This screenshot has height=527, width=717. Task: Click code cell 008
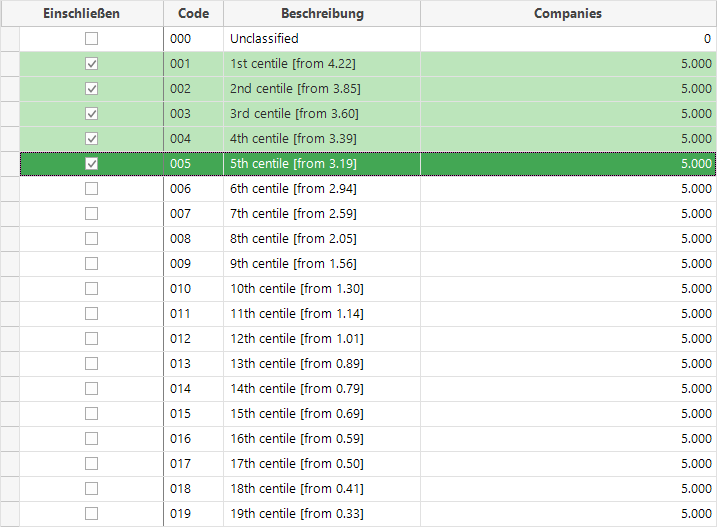coord(193,238)
